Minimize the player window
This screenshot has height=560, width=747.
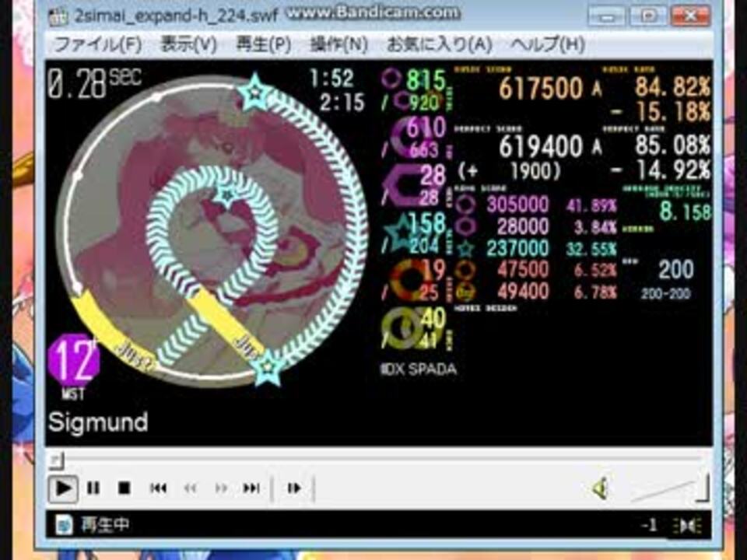(x=608, y=16)
